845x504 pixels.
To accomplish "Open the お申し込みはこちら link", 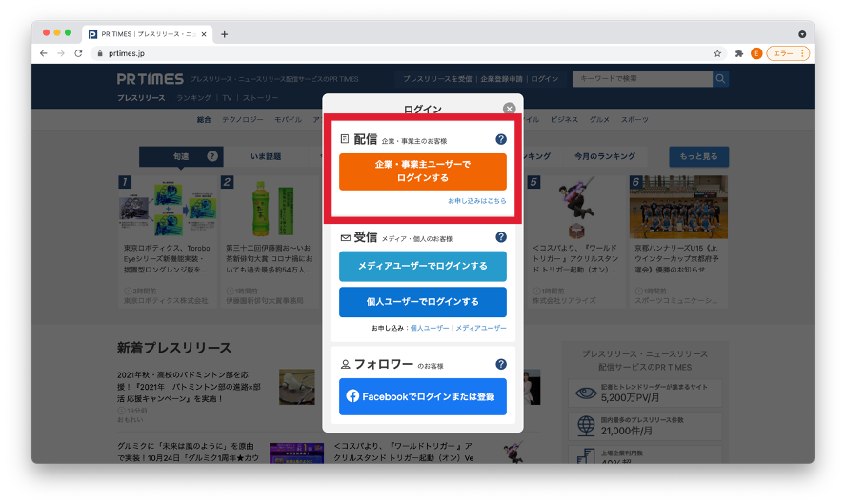I will pos(477,201).
